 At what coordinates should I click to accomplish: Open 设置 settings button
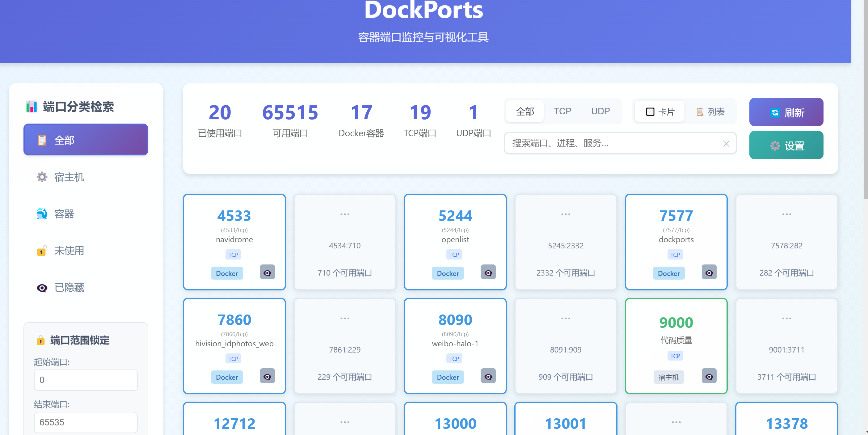pyautogui.click(x=786, y=145)
